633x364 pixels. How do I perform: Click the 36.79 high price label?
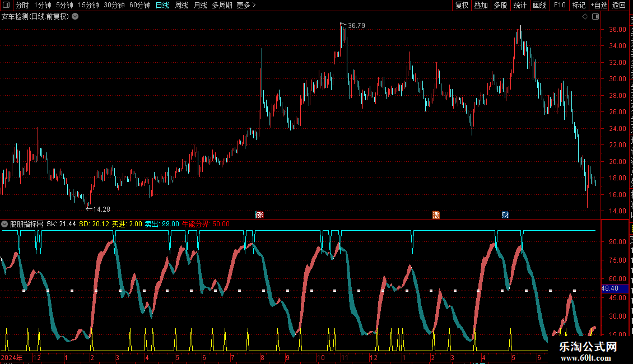point(356,26)
